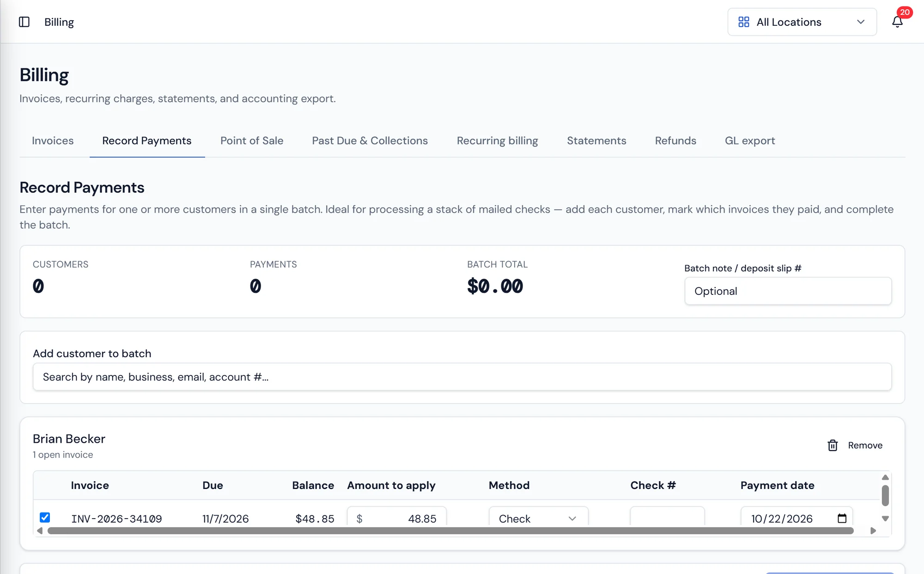Screen dimensions: 924x574
Task: Click invoice number INV-2026-34109
Action: 116,519
